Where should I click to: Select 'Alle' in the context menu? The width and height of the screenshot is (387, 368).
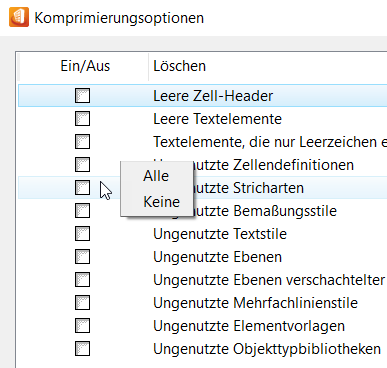click(x=156, y=176)
